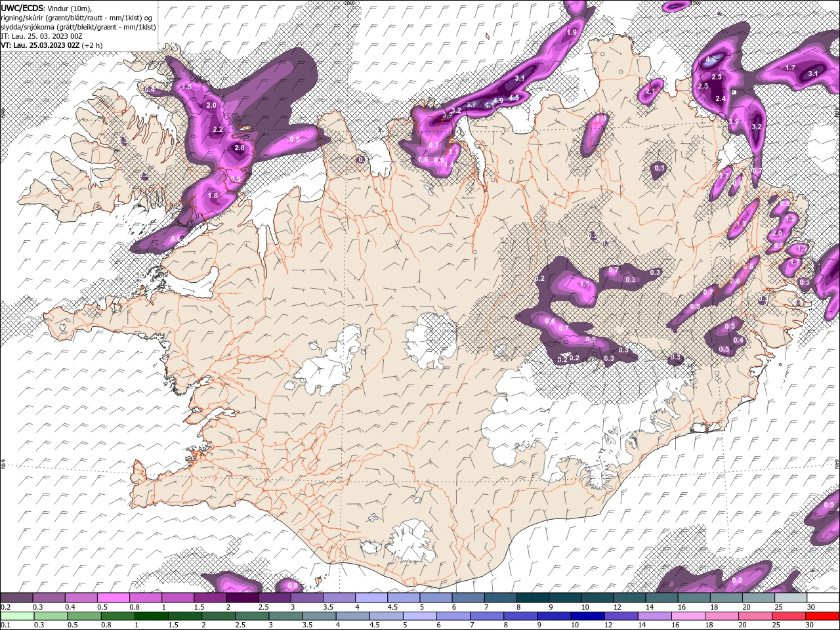This screenshot has height=630, width=840.
Task: Click the 1.8 snowfall value in the western band
Action: coord(213,196)
